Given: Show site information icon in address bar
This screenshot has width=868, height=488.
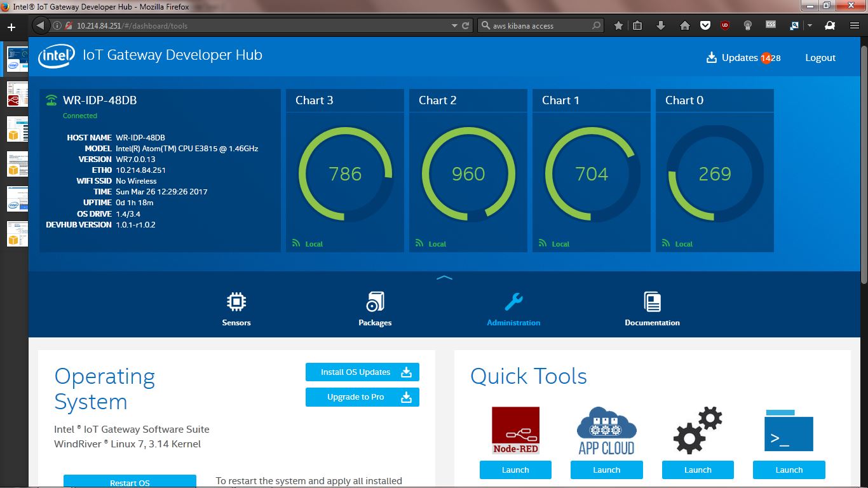Looking at the screenshot, I should [57, 26].
